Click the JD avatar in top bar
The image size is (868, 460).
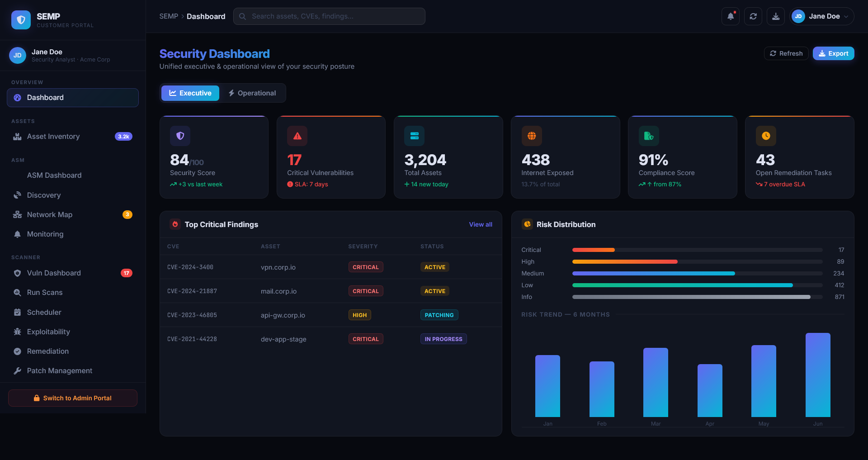[x=798, y=16]
